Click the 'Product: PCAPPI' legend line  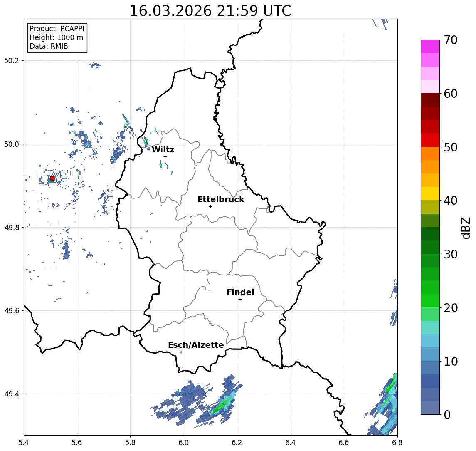pyautogui.click(x=57, y=29)
